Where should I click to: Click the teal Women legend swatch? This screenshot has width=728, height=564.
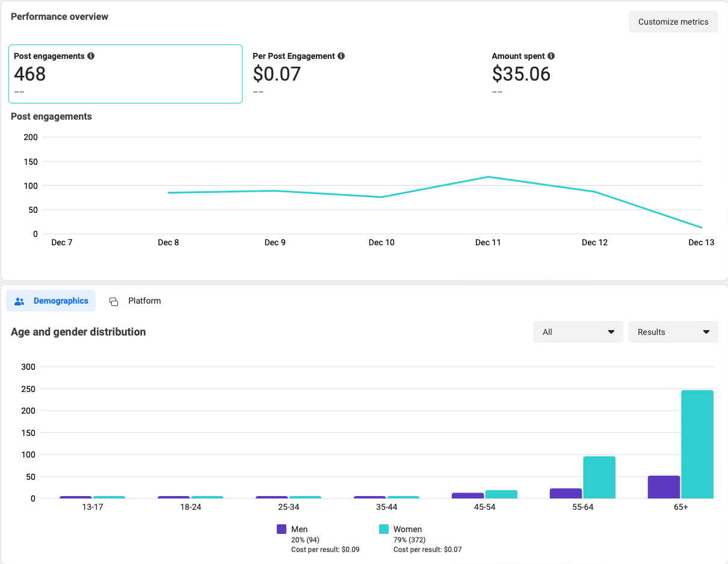[x=384, y=529]
